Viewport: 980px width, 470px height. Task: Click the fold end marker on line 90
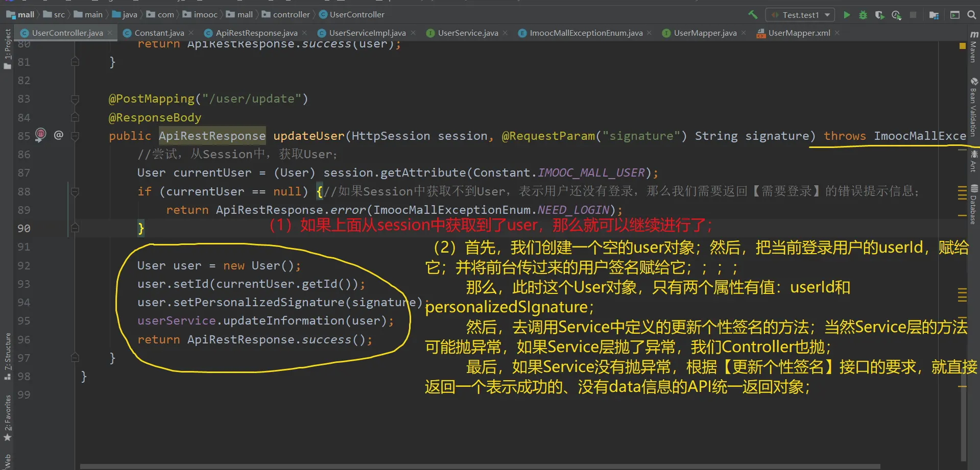tap(75, 228)
